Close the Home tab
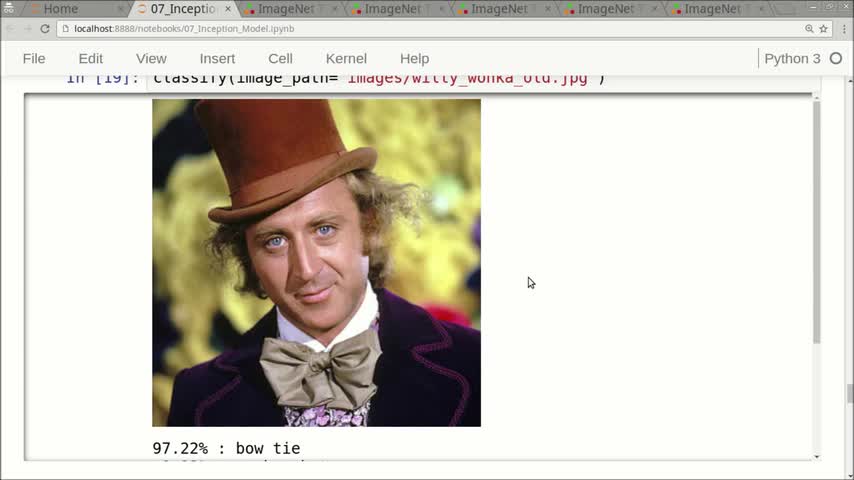 coord(120,9)
